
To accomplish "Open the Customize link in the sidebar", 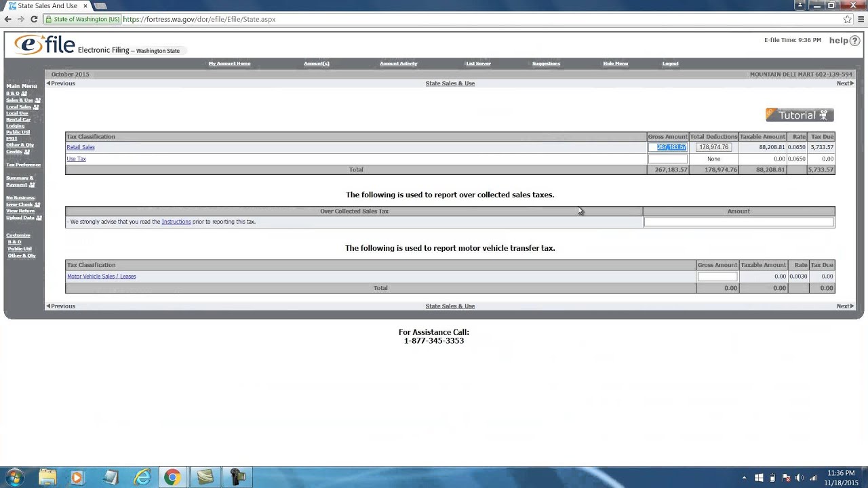I will 18,235.
